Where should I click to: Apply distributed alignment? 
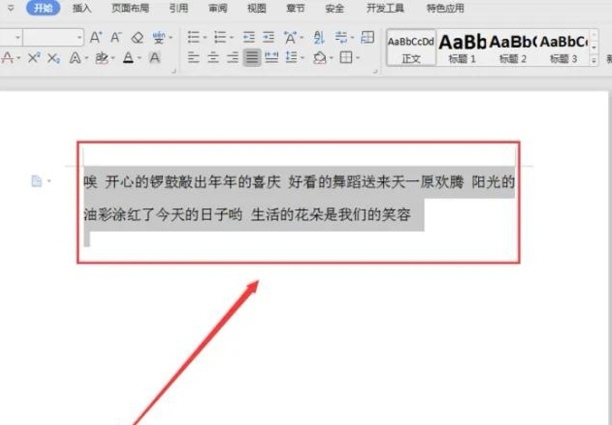point(272,58)
